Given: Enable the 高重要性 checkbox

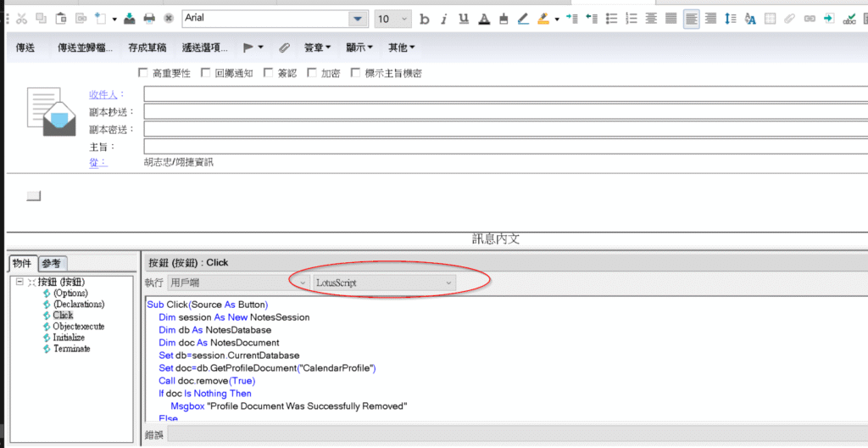Looking at the screenshot, I should (x=142, y=73).
